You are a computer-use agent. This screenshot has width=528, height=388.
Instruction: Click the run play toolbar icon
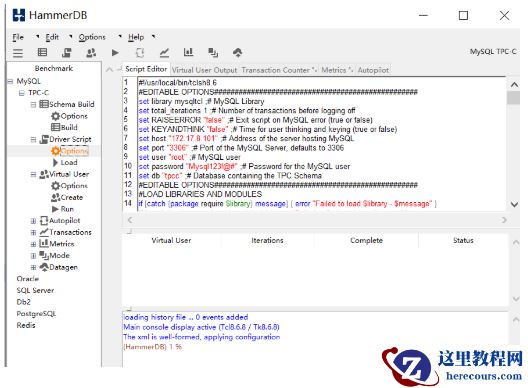115,53
